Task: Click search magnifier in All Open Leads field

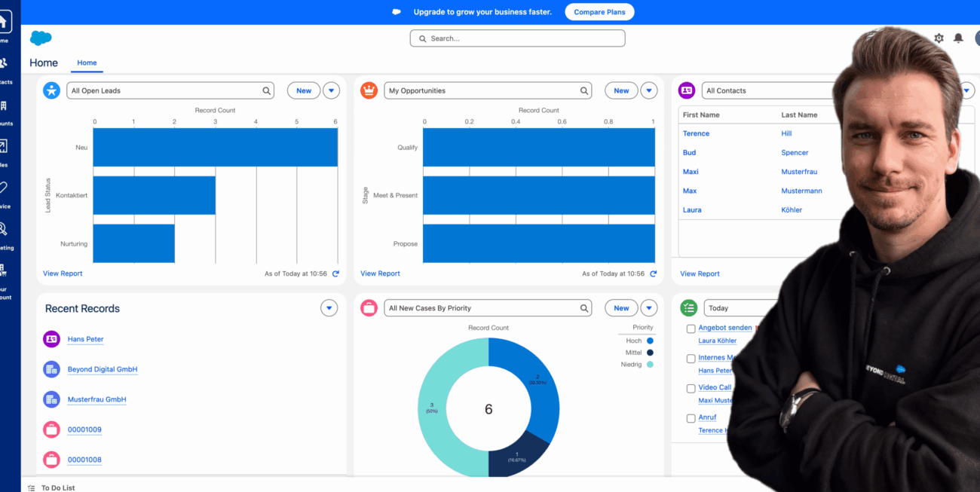Action: pyautogui.click(x=267, y=90)
